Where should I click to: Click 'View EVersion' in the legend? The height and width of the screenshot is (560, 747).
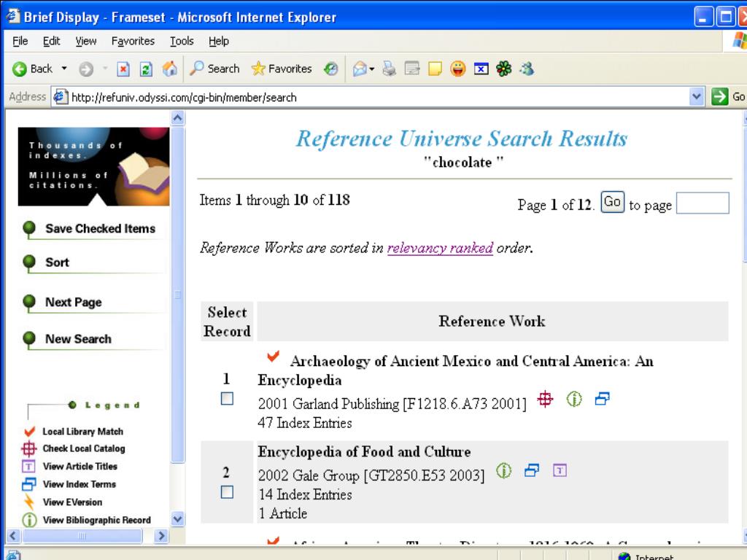(72, 502)
